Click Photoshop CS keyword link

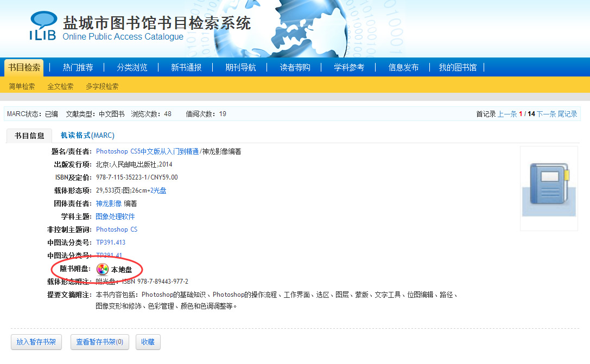pyautogui.click(x=117, y=229)
